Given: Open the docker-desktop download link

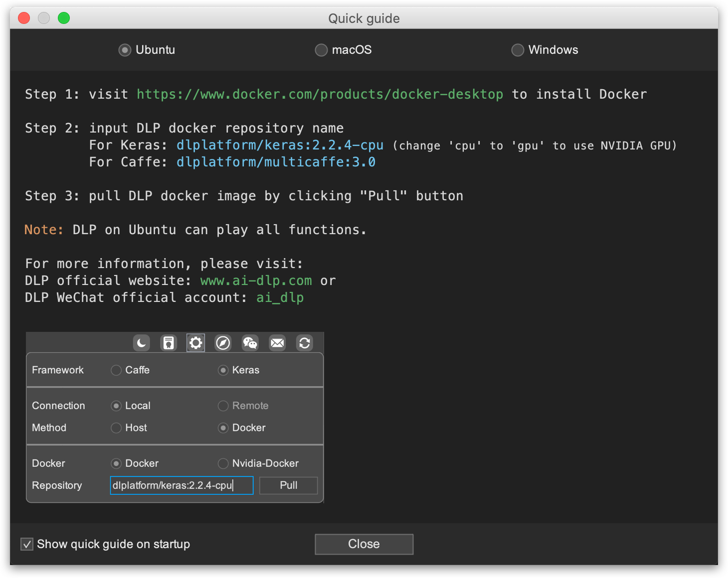Looking at the screenshot, I should [x=320, y=94].
